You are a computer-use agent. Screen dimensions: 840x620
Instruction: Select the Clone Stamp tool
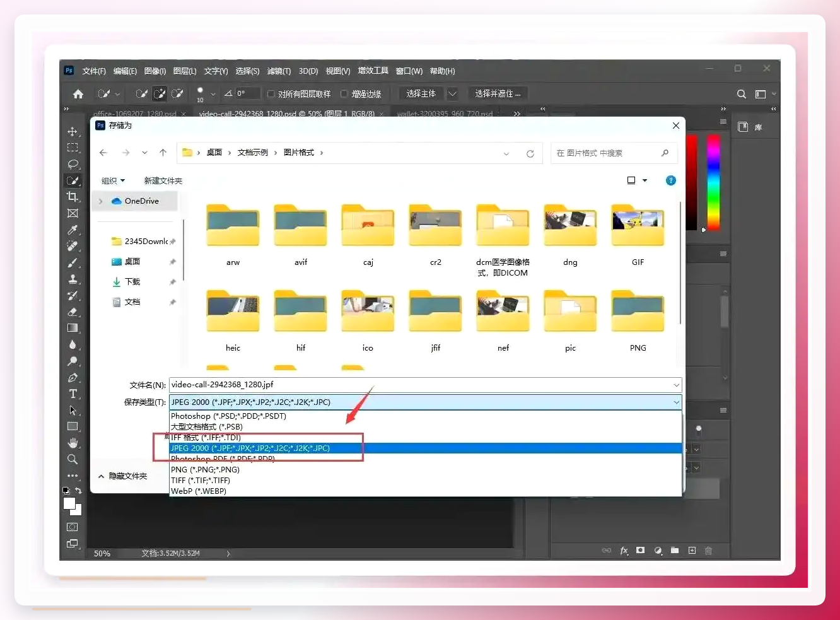click(73, 279)
